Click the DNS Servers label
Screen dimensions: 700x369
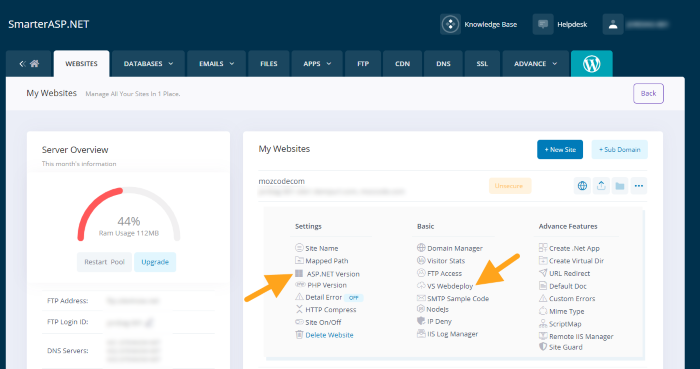pyautogui.click(x=67, y=350)
